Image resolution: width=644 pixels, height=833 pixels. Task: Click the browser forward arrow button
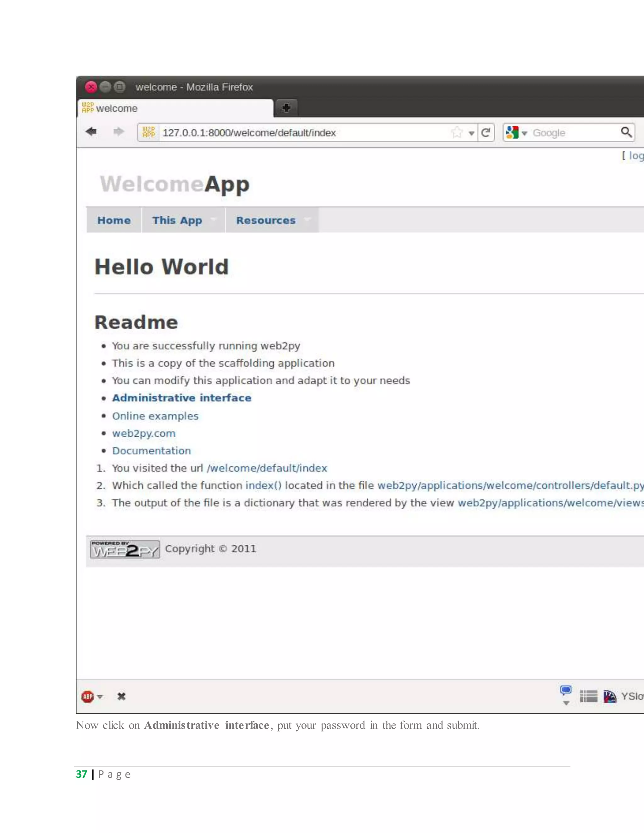[119, 132]
